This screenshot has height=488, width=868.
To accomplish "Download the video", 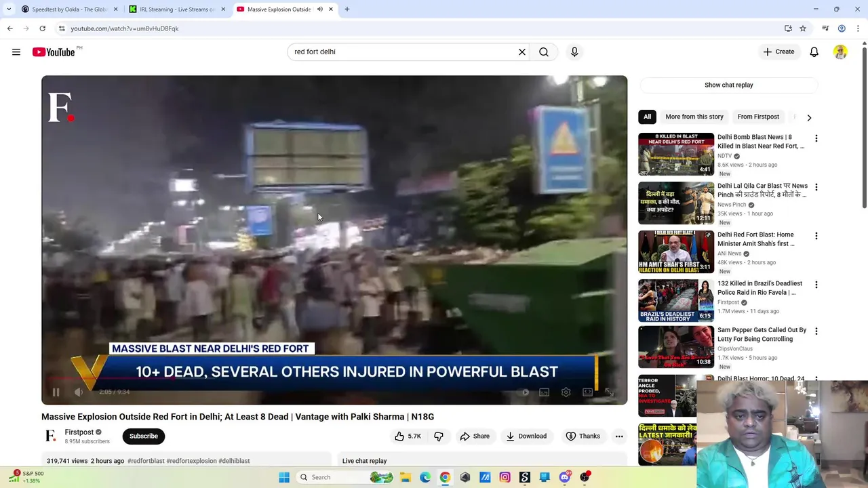I will pos(526,436).
